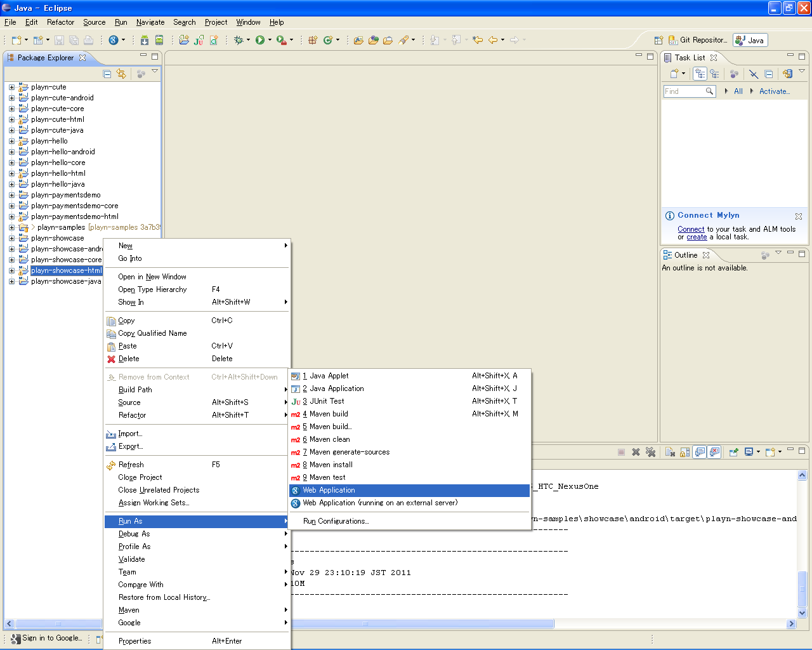Click Activate link in Task List

(775, 91)
